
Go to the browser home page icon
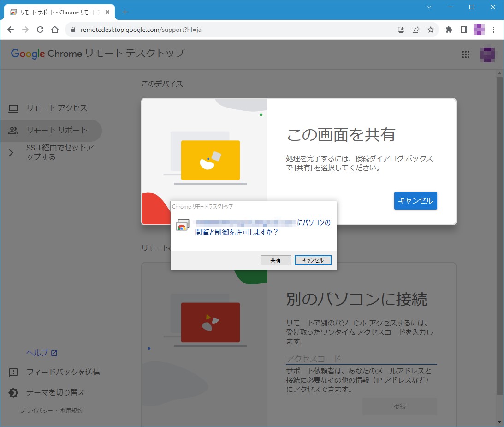coord(55,30)
